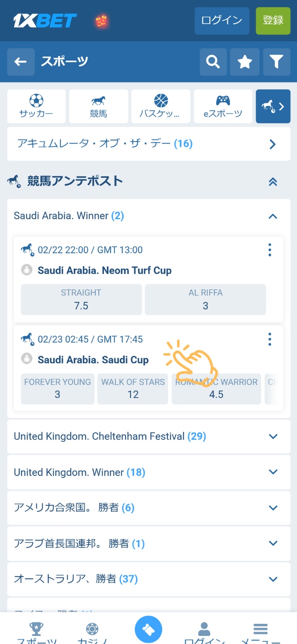Open the three-dot menu on Neom Turf Cup
Screen dimensions: 297x644
pos(270,249)
